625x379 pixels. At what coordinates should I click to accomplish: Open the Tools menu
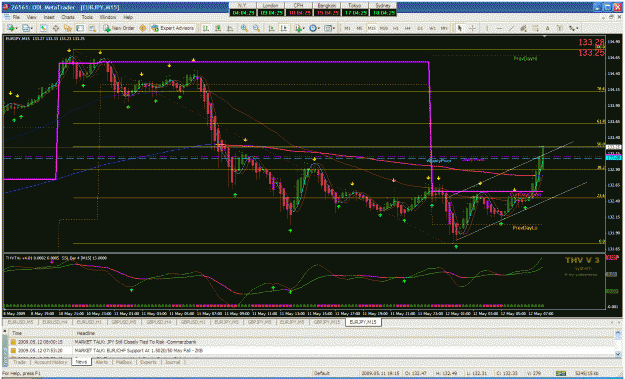point(87,18)
